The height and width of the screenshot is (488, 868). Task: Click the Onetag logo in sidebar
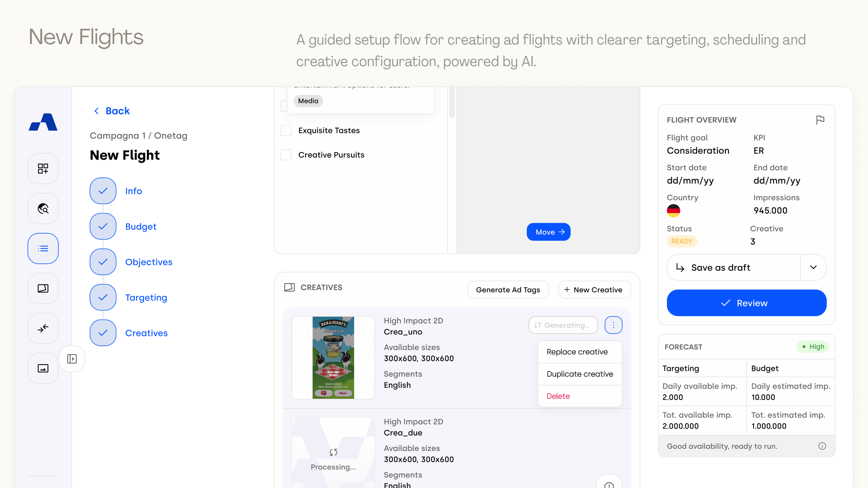[43, 122]
